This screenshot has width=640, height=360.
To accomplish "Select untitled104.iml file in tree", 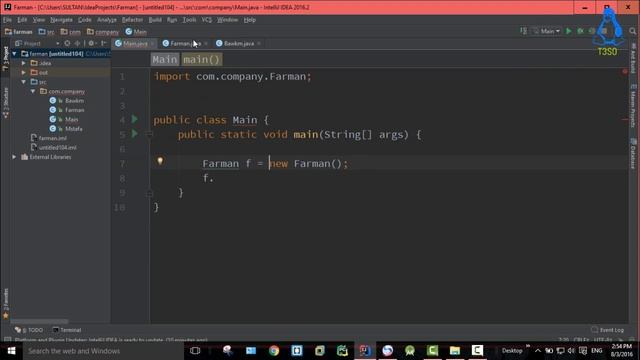I will tap(58, 148).
